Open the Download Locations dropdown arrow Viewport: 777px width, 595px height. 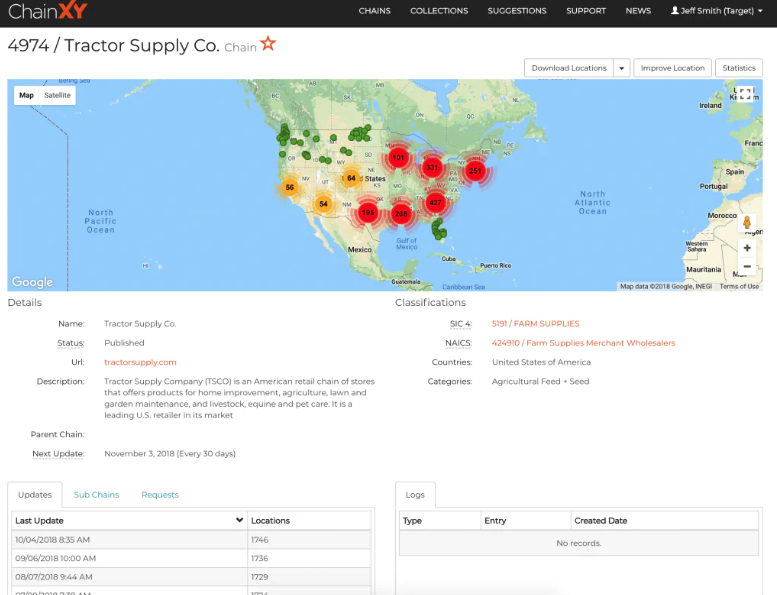coord(621,68)
